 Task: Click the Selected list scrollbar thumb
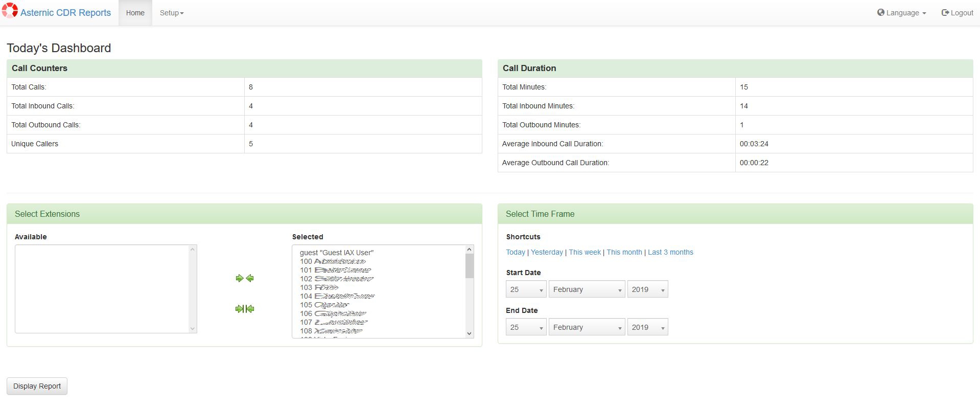click(469, 266)
